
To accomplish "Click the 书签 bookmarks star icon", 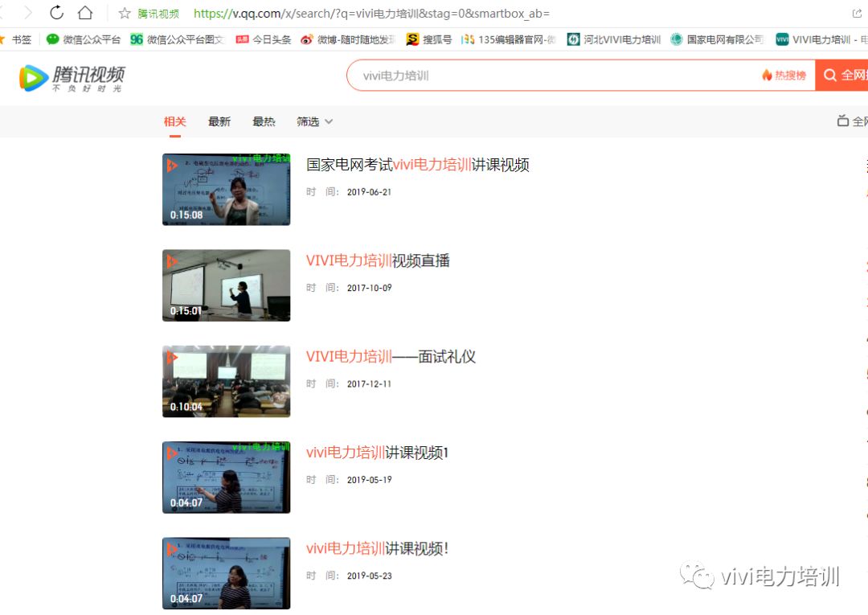I will (2, 39).
